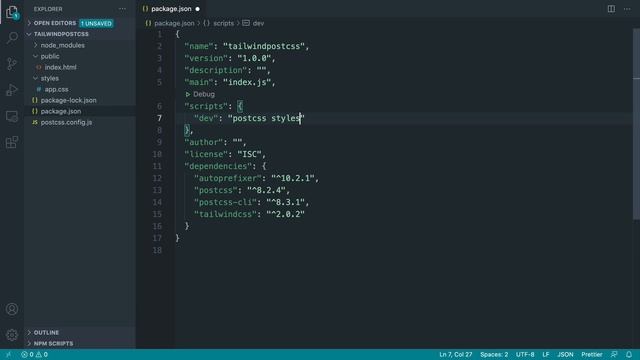Open the Remote Explorer view icon
Viewport: 640px width, 360px height.
pyautogui.click(x=12, y=116)
